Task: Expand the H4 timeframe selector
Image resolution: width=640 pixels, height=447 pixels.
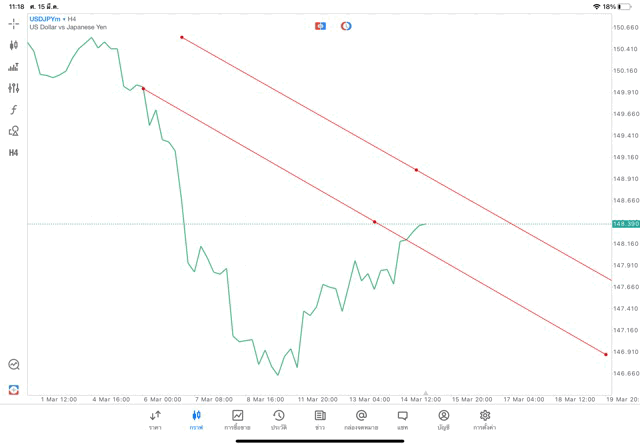Action: 14,153
